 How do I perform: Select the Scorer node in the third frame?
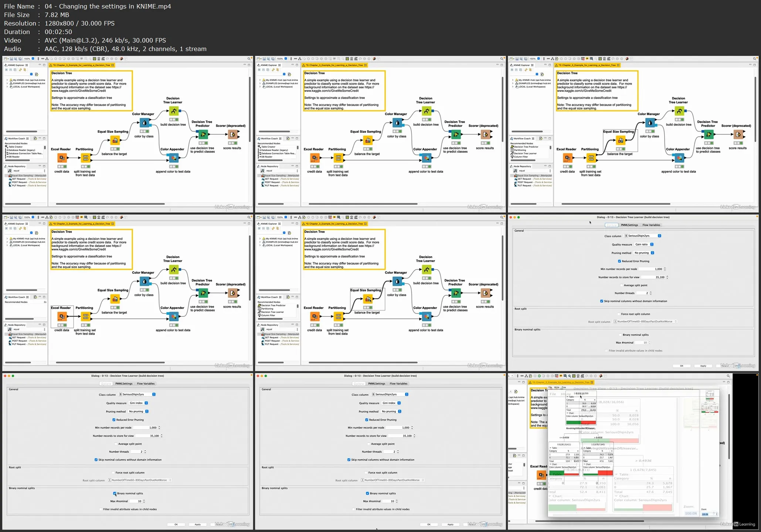(x=738, y=134)
